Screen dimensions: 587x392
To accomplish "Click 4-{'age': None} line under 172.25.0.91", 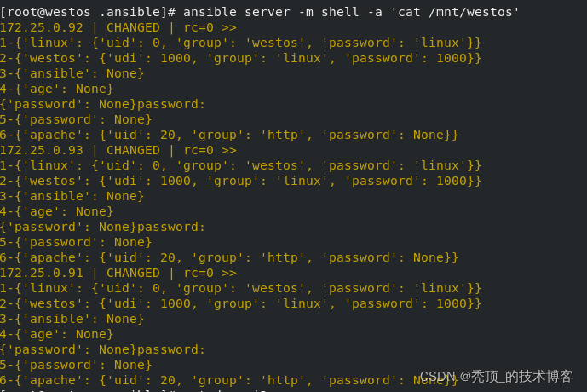I will point(56,335).
